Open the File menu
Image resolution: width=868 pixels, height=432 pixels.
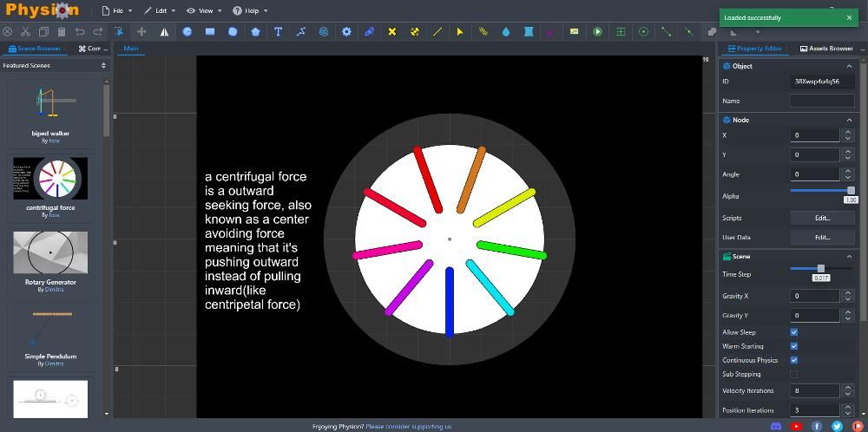click(112, 10)
